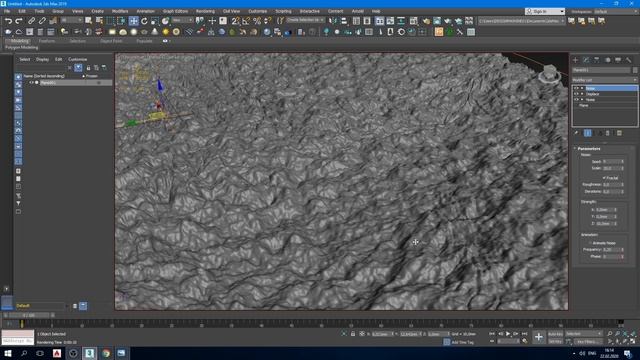Toggle the Percent Snap tool

pyautogui.click(x=257, y=21)
